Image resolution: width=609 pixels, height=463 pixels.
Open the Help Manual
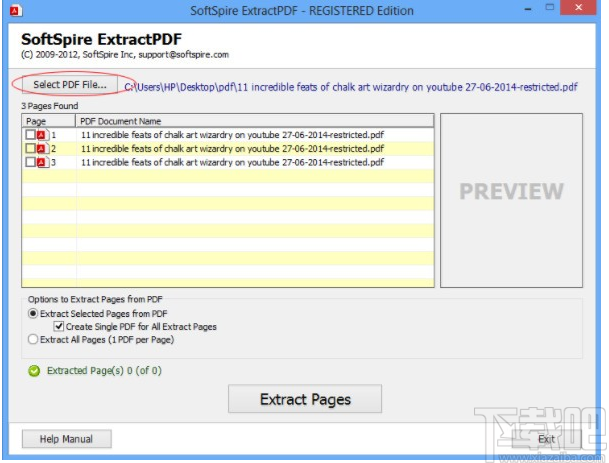click(66, 439)
